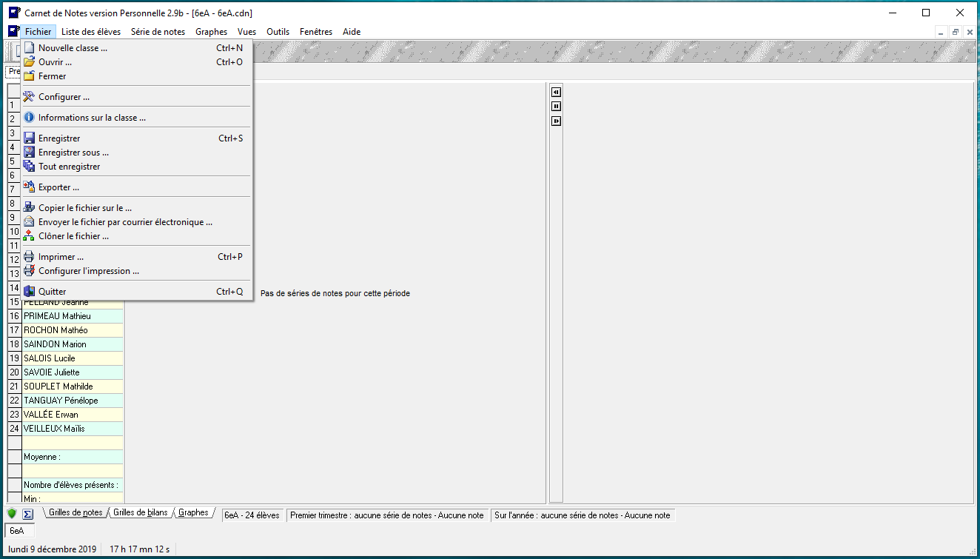The height and width of the screenshot is (559, 980).
Task: Click the 6eA class tab at bottom left
Action: [x=17, y=531]
